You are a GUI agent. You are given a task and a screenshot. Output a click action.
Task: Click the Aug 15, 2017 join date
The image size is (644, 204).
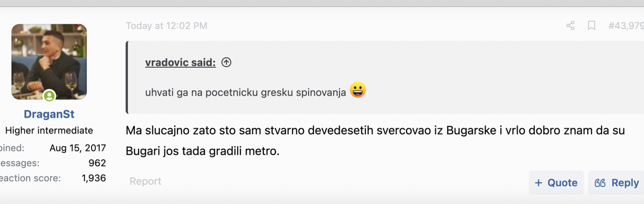pos(78,148)
